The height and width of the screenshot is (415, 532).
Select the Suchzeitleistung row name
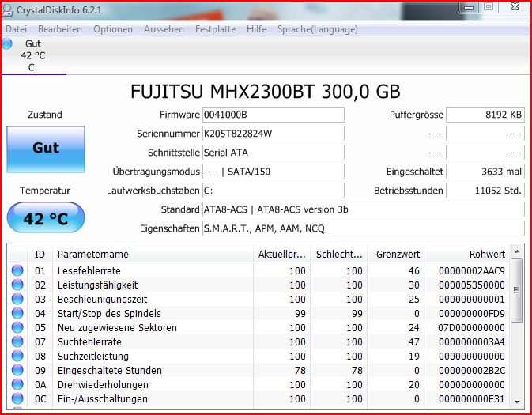pos(93,356)
